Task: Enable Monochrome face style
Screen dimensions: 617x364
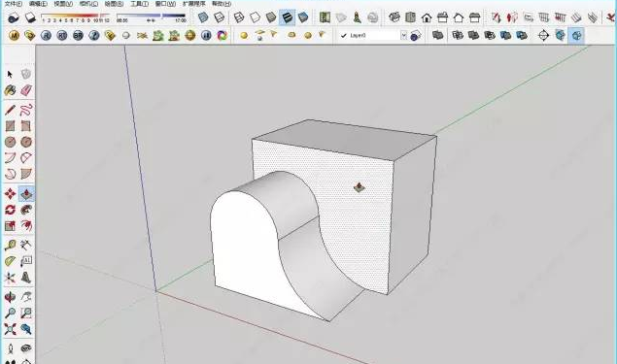Action: 303,17
